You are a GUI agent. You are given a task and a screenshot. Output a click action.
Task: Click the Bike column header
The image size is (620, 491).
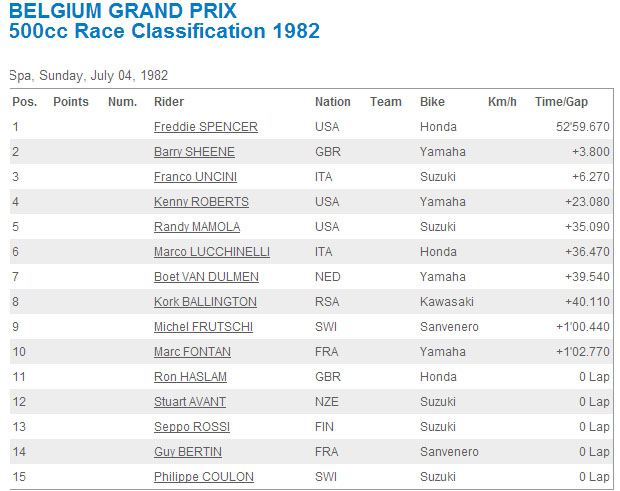(x=432, y=102)
